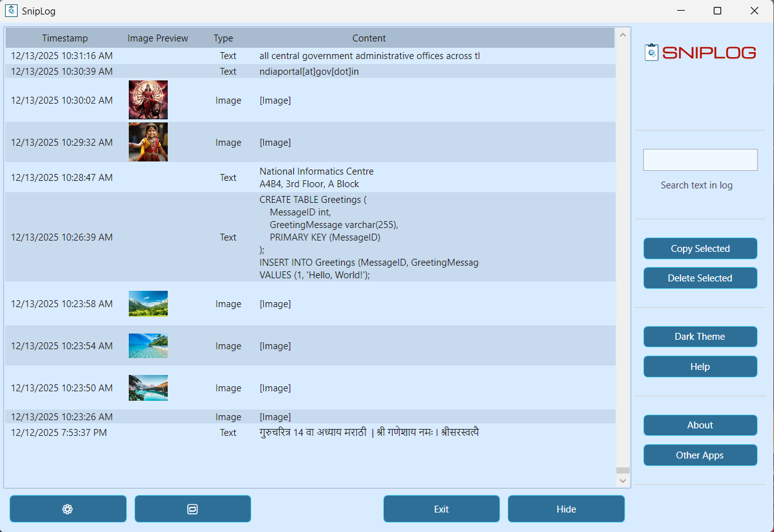Select the Marathi text entry from 12/12/2025
774x532 pixels.
click(310, 433)
